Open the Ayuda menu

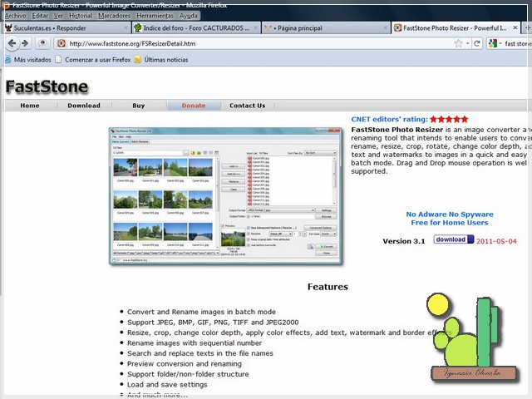189,16
